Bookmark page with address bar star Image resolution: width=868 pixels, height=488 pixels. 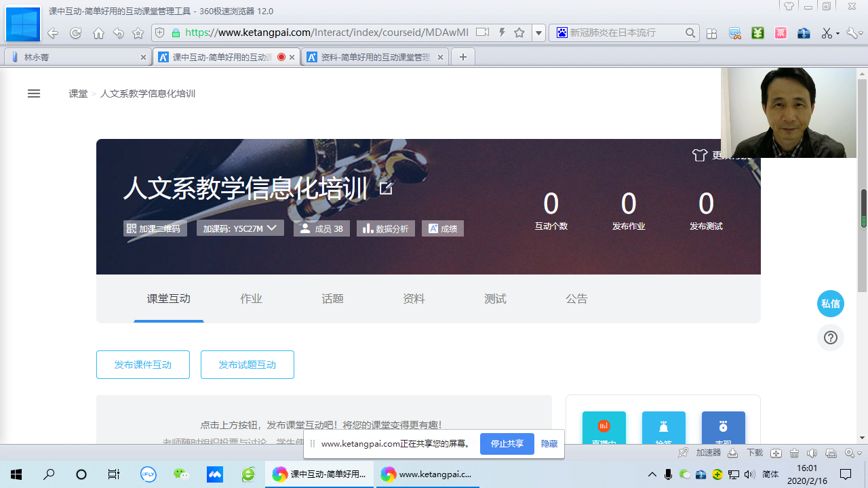click(x=519, y=33)
